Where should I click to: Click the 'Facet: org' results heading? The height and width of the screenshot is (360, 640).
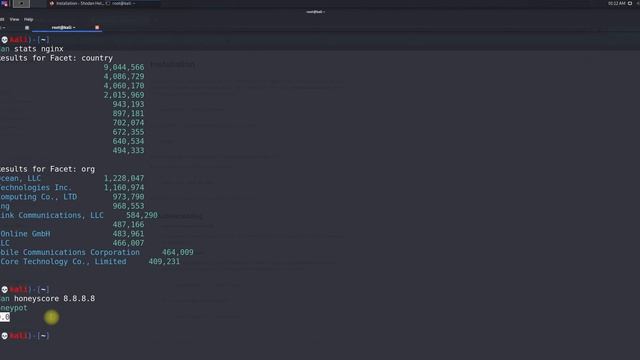[72, 169]
